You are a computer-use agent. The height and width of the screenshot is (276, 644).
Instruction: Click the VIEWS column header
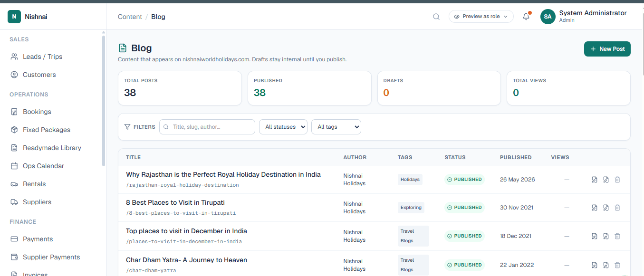(x=560, y=157)
